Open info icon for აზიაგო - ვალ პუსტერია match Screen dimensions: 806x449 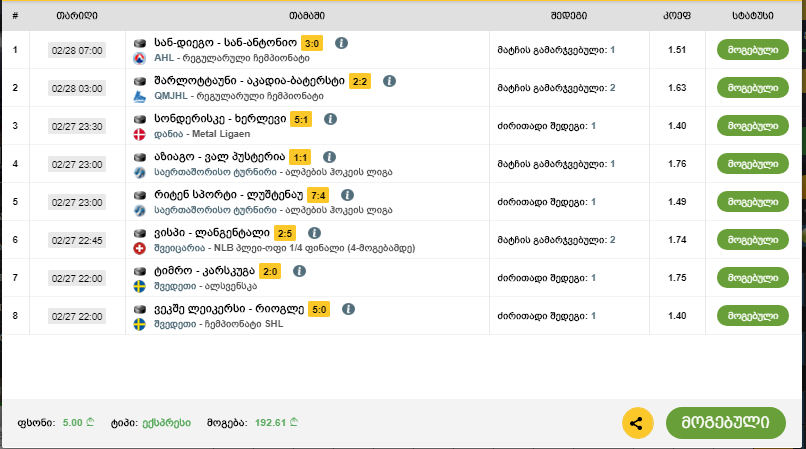tap(329, 157)
